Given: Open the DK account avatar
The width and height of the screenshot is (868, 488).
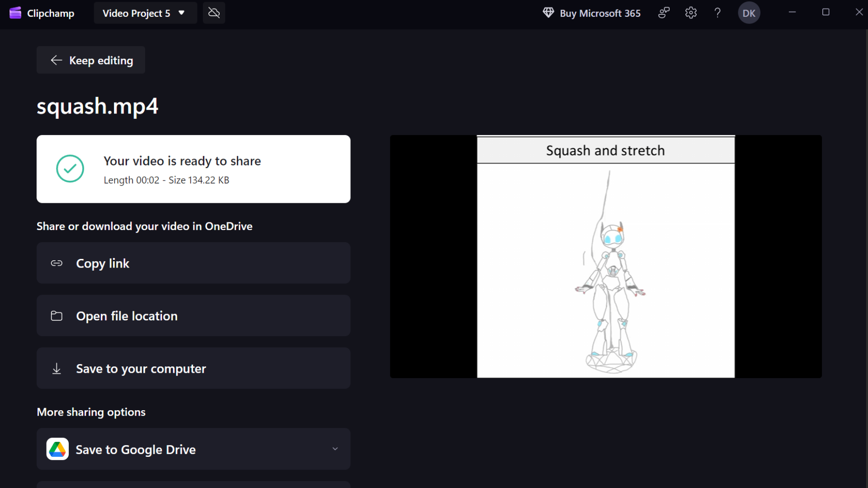Looking at the screenshot, I should pos(749,13).
